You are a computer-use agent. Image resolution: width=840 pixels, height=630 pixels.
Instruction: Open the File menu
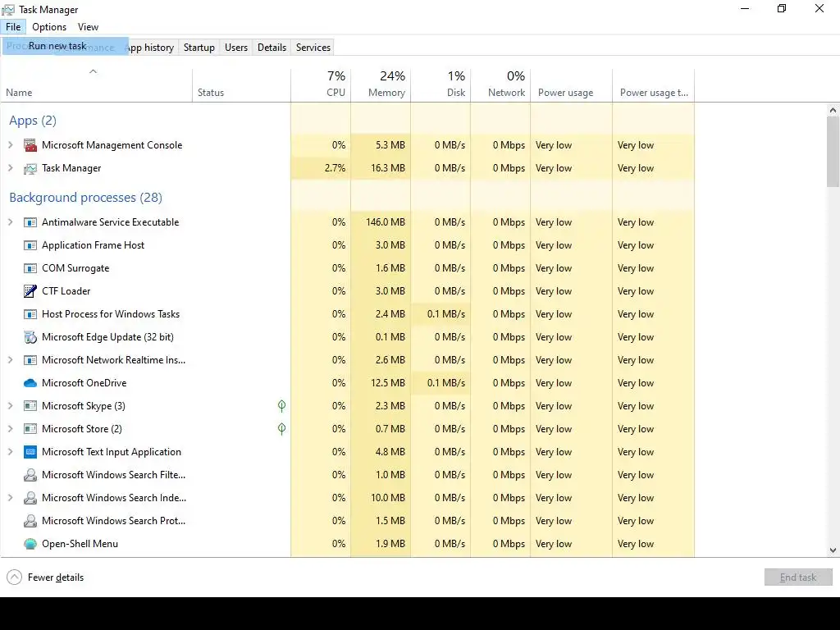13,27
